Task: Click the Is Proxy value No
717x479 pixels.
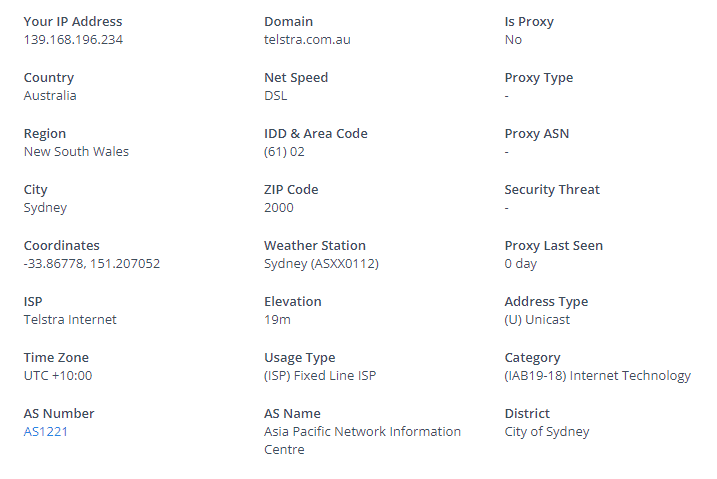Action: pyautogui.click(x=514, y=40)
